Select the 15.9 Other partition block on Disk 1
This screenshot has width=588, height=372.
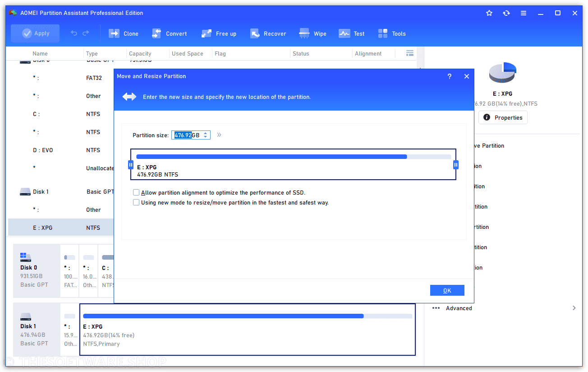tap(70, 330)
